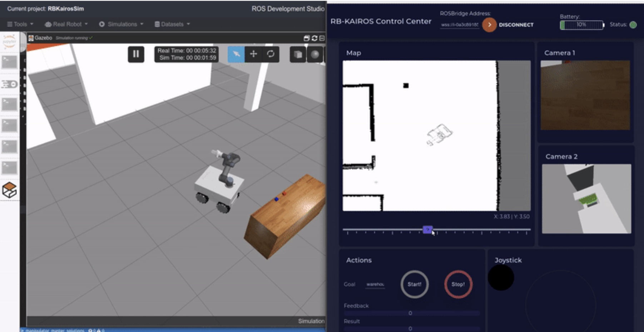Click the Gazebo logo in the panel title
Image resolution: width=644 pixels, height=332 pixels.
(31, 38)
